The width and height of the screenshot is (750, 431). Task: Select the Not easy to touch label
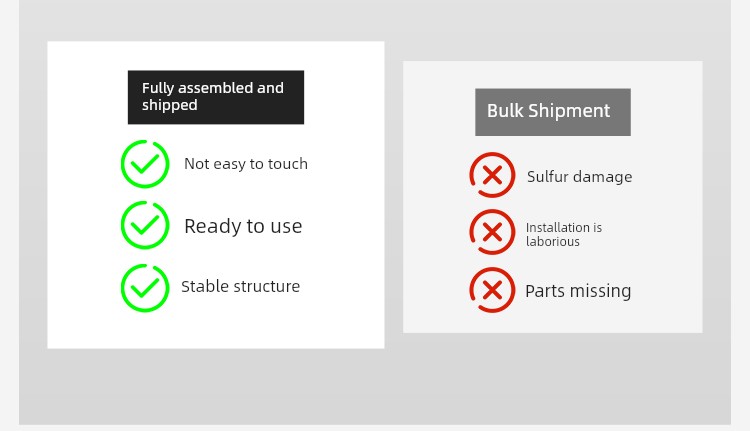pos(246,164)
